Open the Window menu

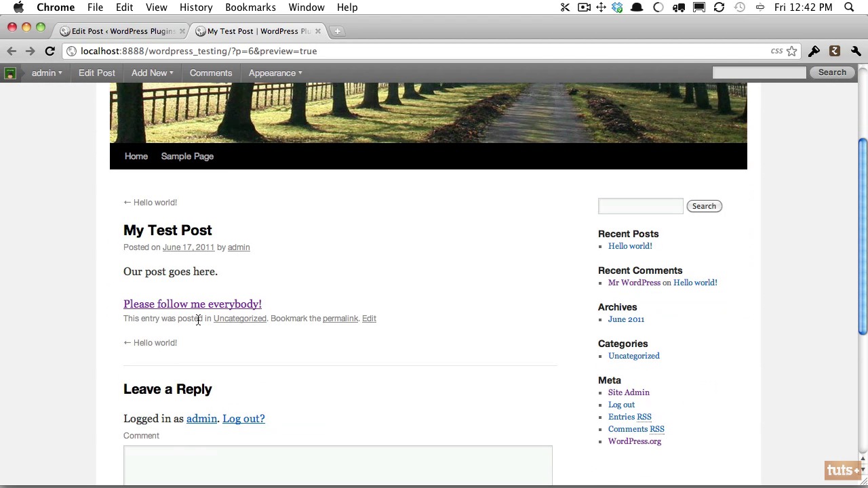coord(306,7)
